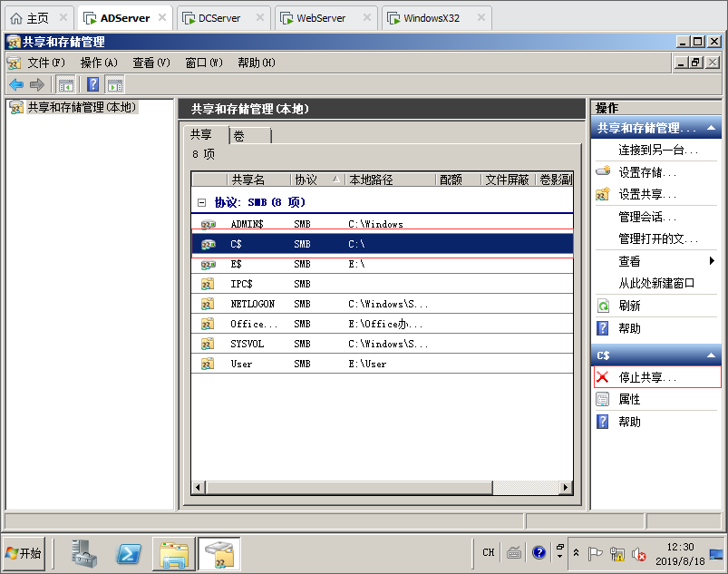Image resolution: width=728 pixels, height=574 pixels.
Task: Open the 操作(A) menu
Action: pyautogui.click(x=99, y=63)
